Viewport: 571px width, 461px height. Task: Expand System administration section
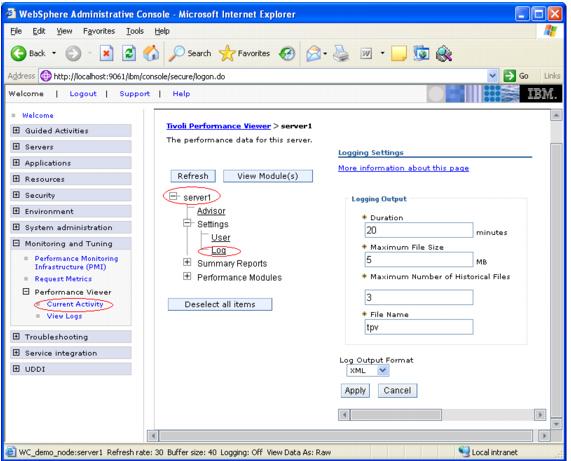[x=16, y=227]
